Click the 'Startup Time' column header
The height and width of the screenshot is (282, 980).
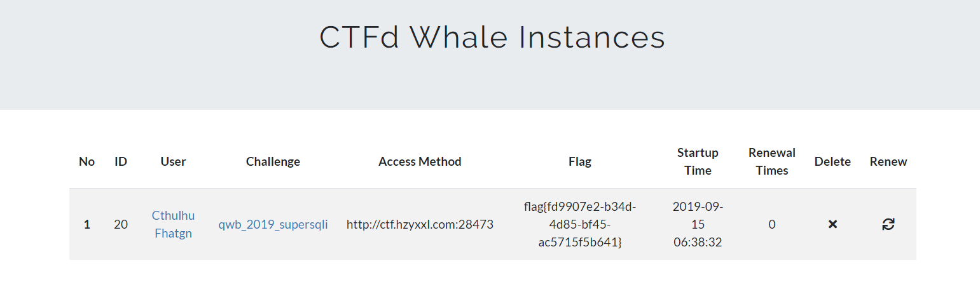698,161
